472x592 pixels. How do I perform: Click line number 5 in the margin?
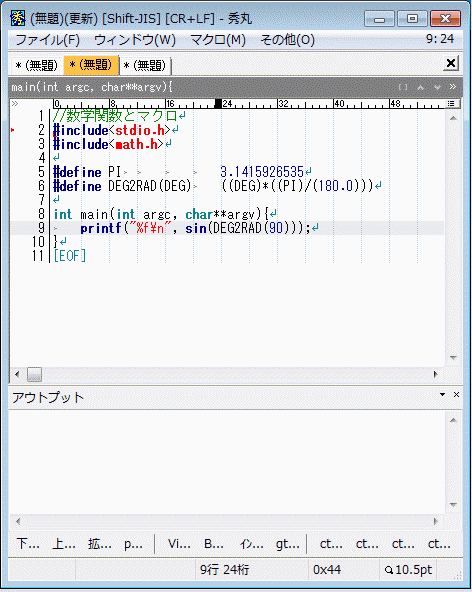click(x=42, y=172)
